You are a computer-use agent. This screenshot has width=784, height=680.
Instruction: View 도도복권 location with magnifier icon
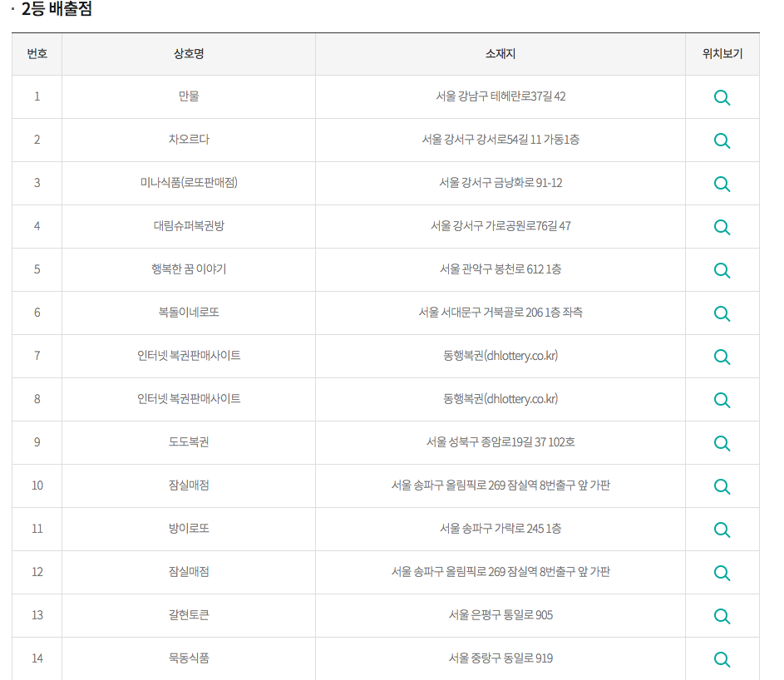click(722, 443)
